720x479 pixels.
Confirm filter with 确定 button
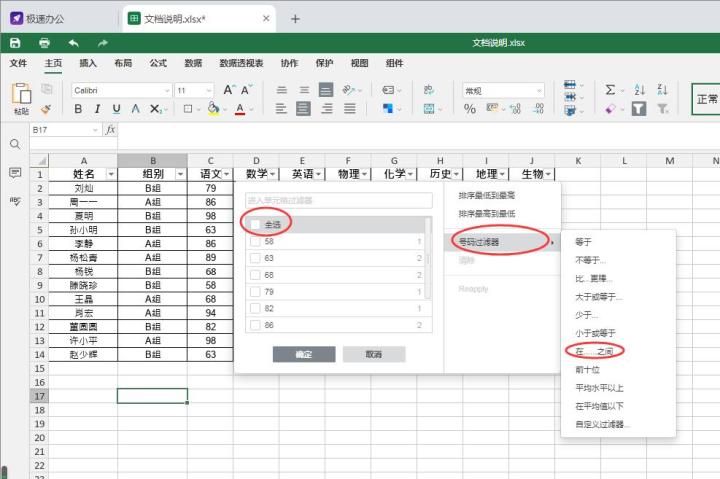pos(304,354)
